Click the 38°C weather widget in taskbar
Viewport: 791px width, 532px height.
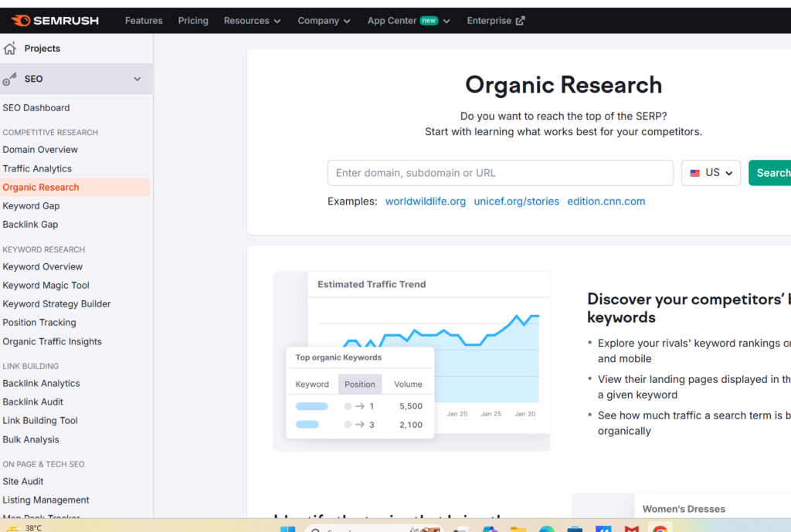coord(24,528)
